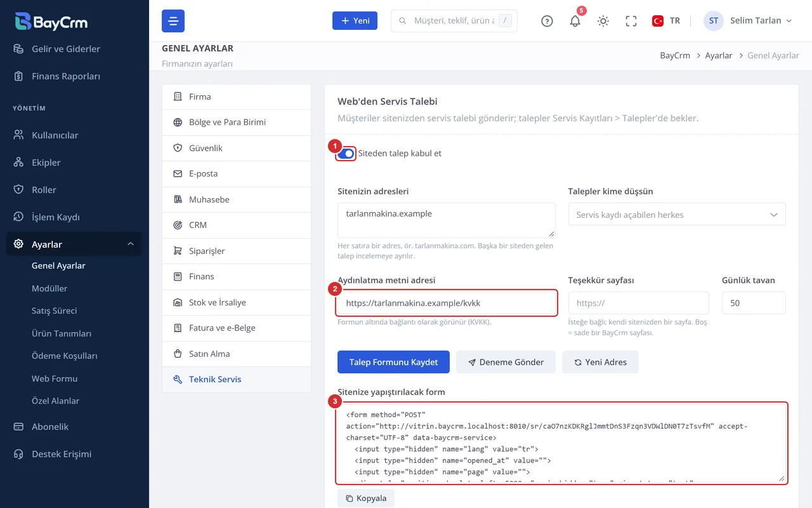Click the Abonelik card icon

tap(19, 427)
